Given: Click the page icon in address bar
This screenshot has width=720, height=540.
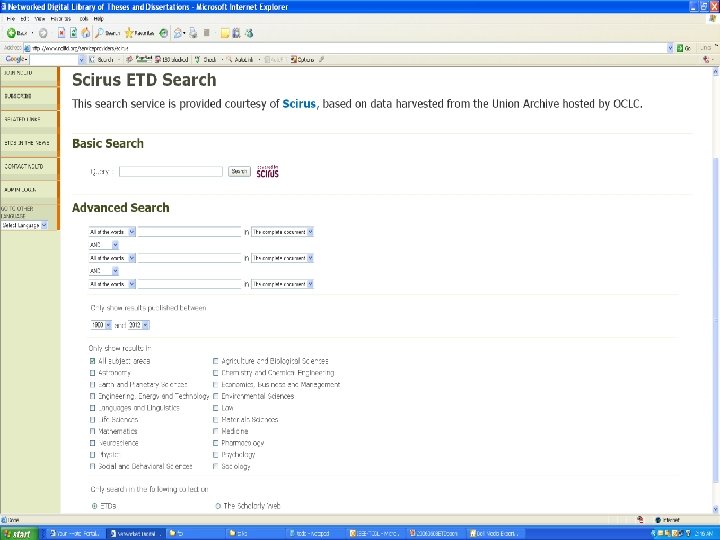Looking at the screenshot, I should coord(27,48).
